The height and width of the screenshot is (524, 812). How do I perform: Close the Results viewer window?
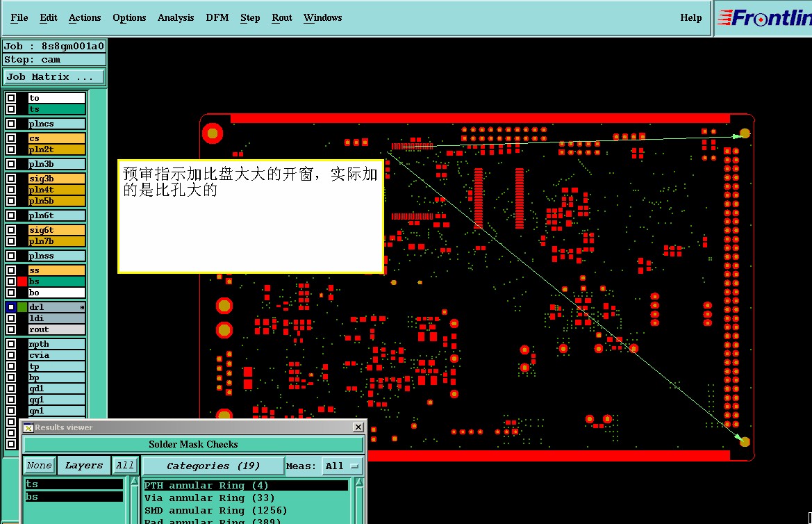[358, 427]
